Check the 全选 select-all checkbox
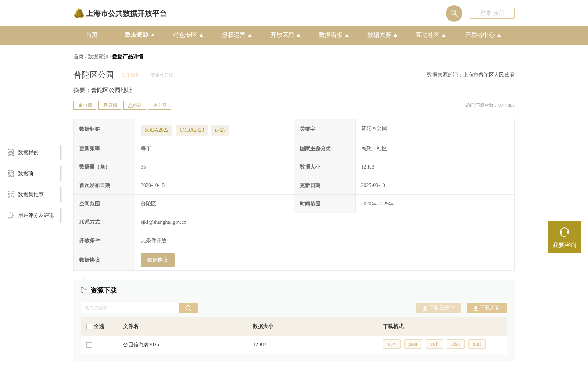The width and height of the screenshot is (588, 368). (x=89, y=326)
